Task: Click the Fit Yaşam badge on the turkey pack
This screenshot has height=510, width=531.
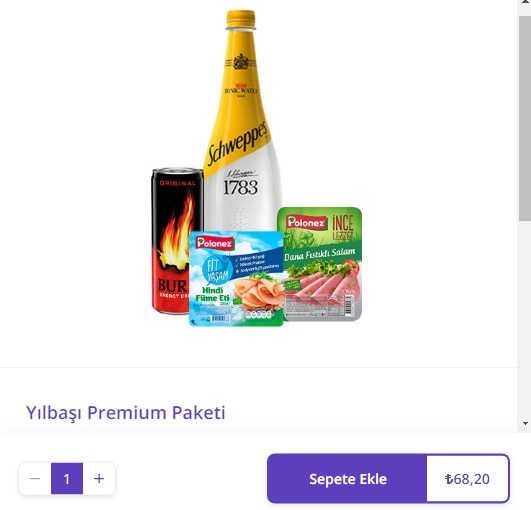Action: tap(217, 270)
